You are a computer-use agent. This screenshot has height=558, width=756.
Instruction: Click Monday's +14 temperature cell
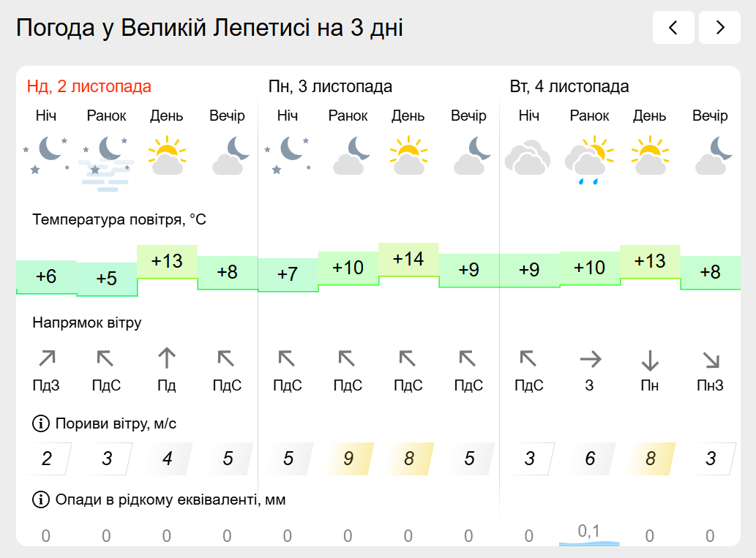408,259
